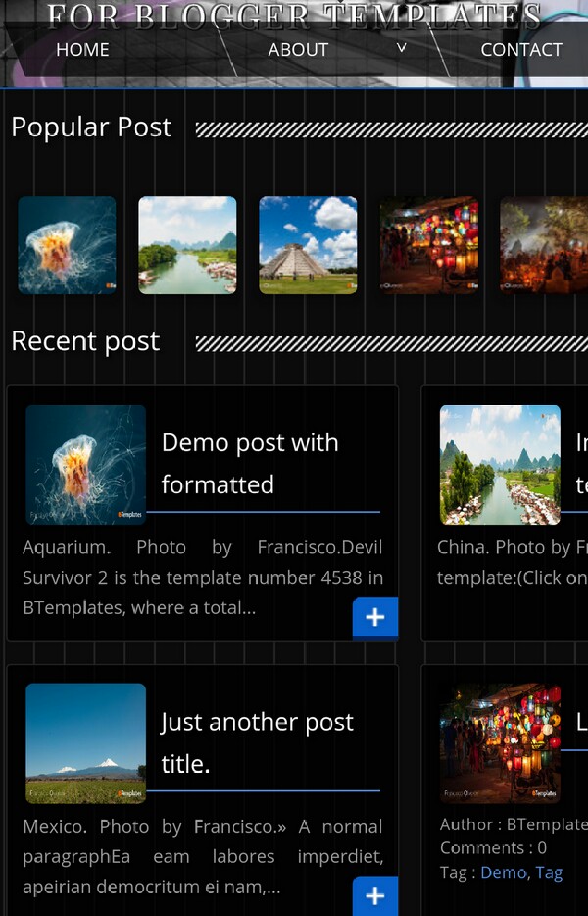Click the 'Comments : 0' text
Image resolution: width=588 pixels, height=916 pixels.
493,847
